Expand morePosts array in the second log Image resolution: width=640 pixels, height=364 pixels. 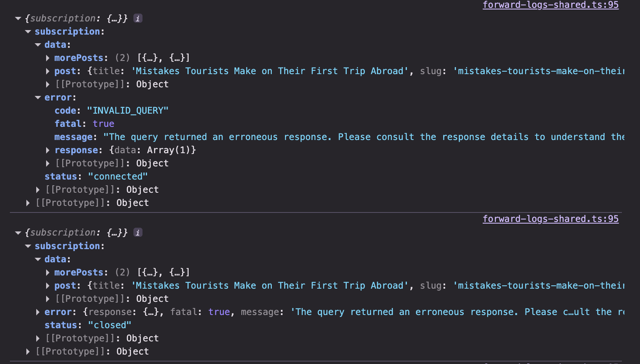click(48, 273)
